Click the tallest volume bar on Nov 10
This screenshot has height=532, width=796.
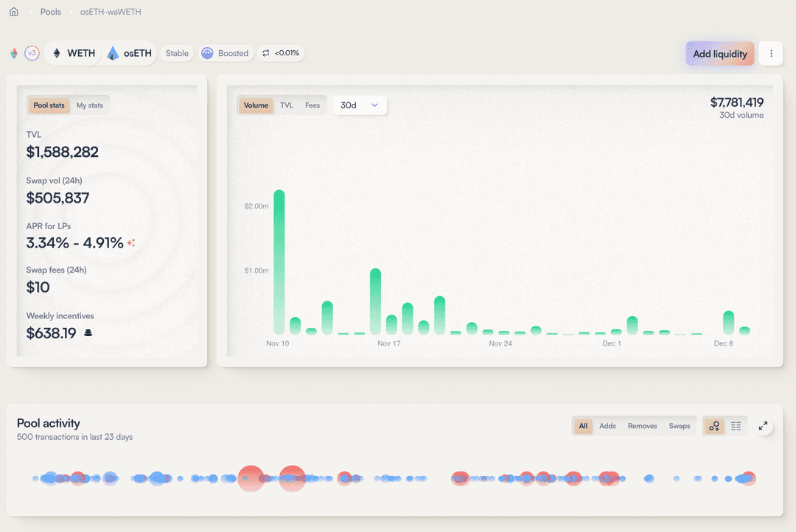point(279,262)
